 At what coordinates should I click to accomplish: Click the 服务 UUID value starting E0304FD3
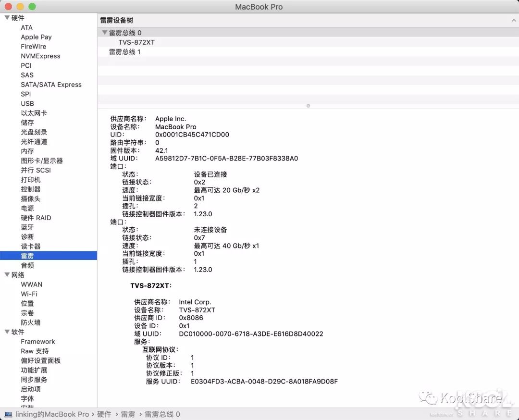click(264, 381)
